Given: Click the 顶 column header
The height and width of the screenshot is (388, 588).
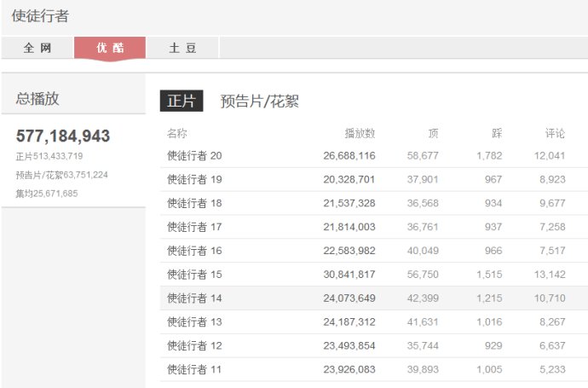Looking at the screenshot, I should (x=433, y=133).
